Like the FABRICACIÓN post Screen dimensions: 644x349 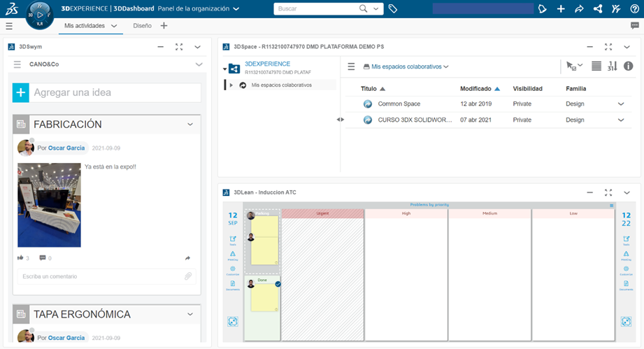coord(20,258)
